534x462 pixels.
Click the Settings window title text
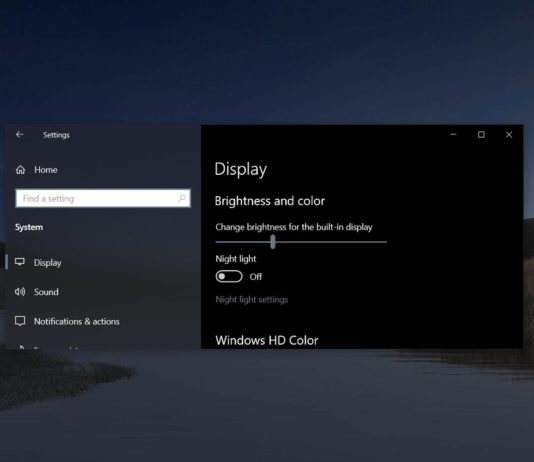pos(56,135)
